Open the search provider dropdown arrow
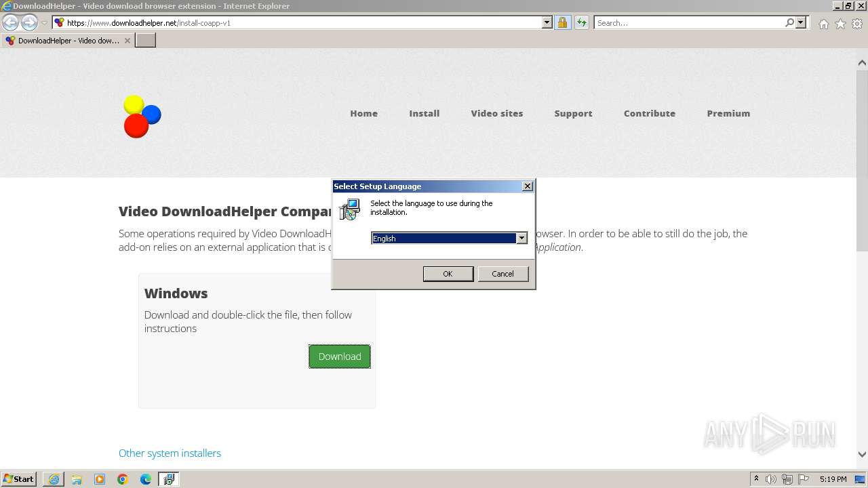This screenshot has height=488, width=868. pyautogui.click(x=801, y=22)
